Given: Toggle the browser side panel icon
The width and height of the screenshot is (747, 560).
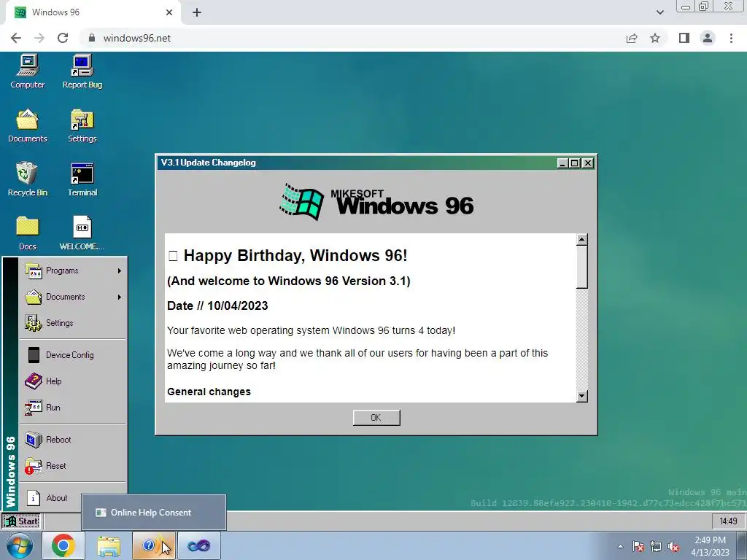Looking at the screenshot, I should [x=684, y=38].
